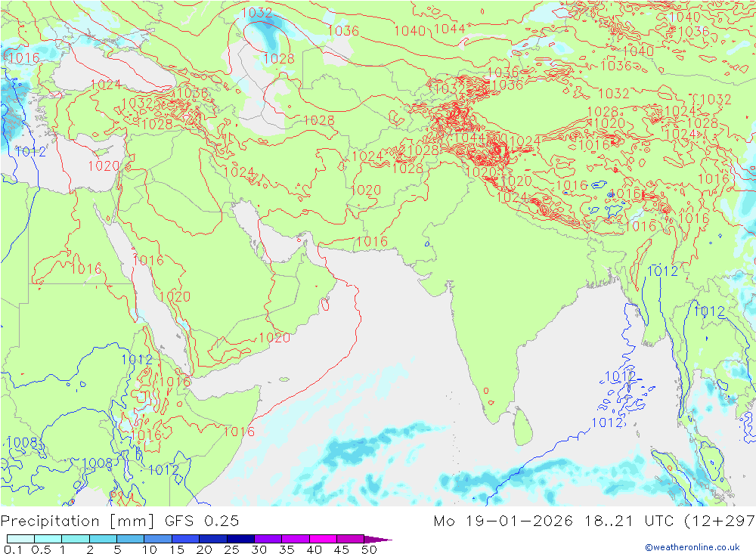
Task: Click the 'Mo 19-01-2026 18..21 UTC' timestamp
Action: (x=556, y=522)
